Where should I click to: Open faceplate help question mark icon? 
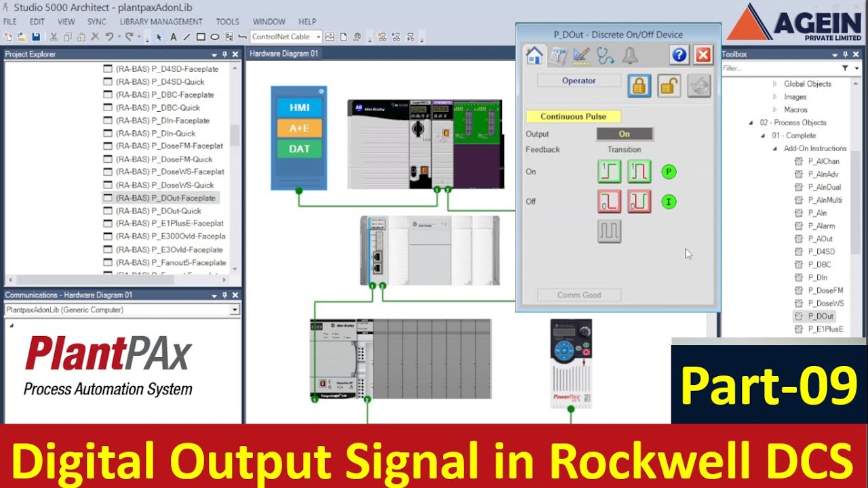tap(679, 55)
